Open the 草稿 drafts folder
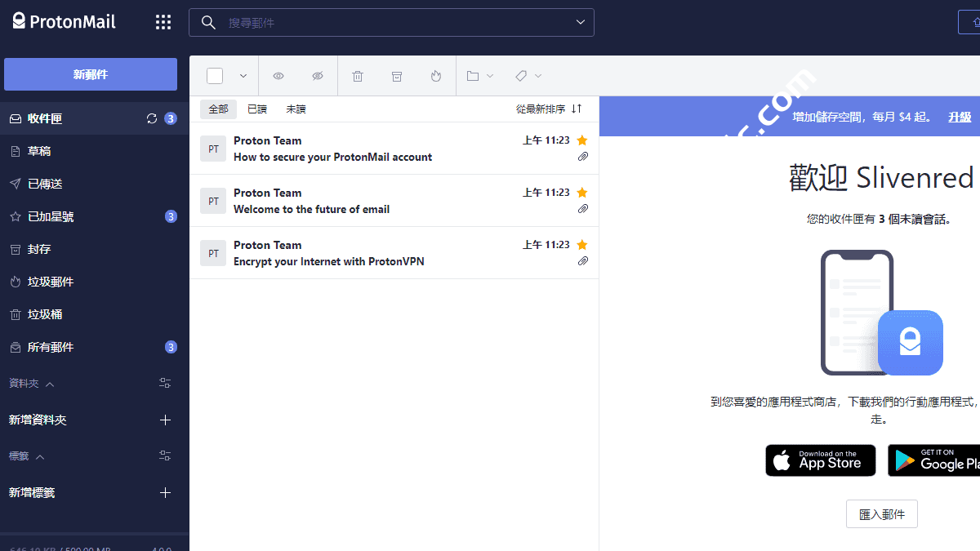980x551 pixels. [x=39, y=151]
